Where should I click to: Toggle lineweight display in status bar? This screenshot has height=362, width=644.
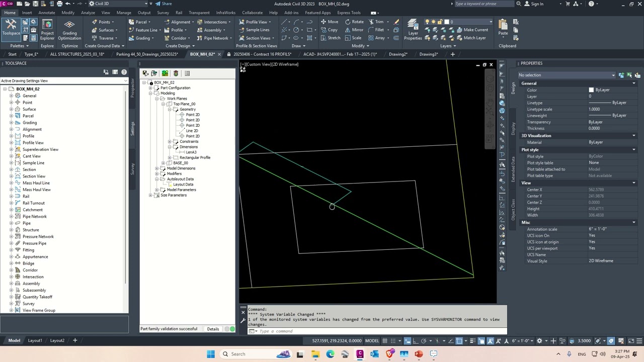[472, 340]
